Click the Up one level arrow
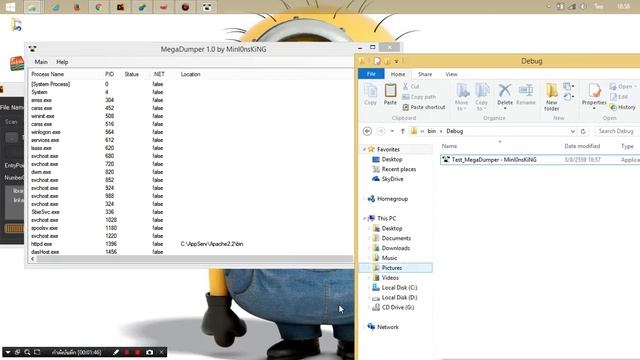The width and height of the screenshot is (640, 360). coord(402,131)
